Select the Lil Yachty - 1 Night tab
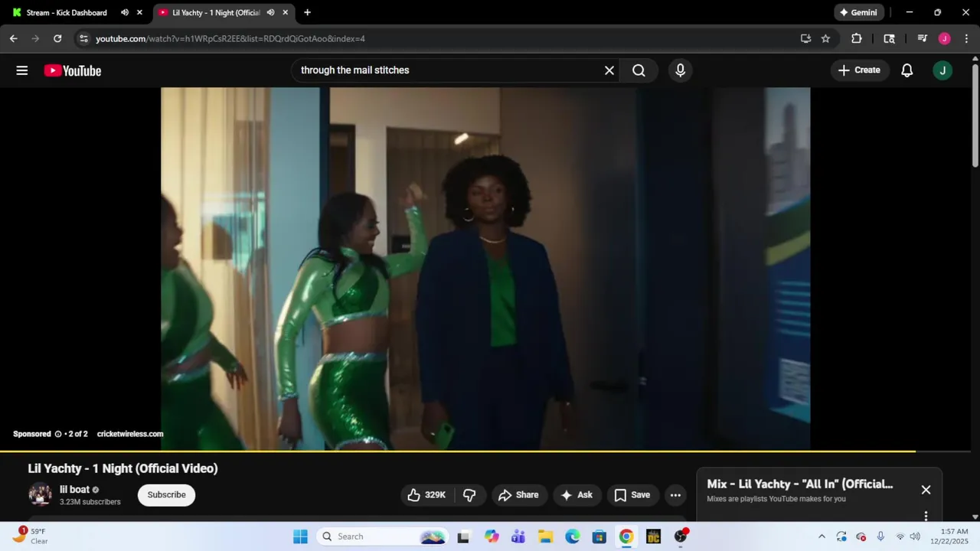The width and height of the screenshot is (980, 551). 216,12
